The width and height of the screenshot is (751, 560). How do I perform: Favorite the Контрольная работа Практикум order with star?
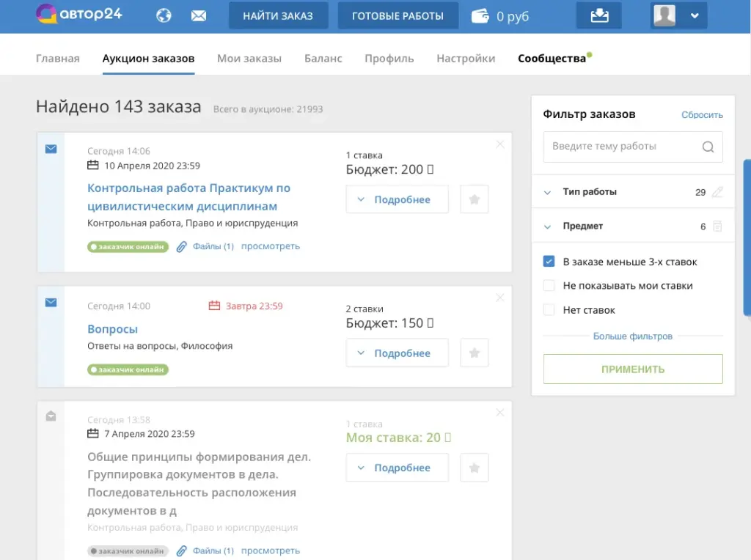click(475, 199)
